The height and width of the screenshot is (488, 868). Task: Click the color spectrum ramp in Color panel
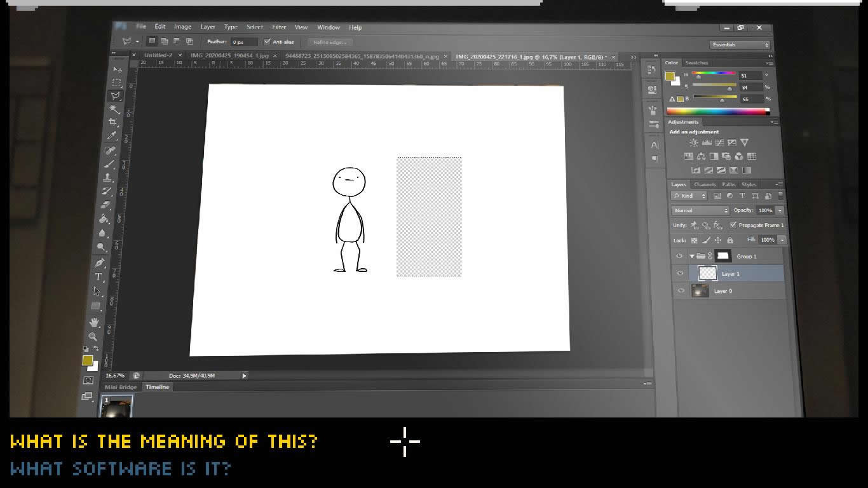pyautogui.click(x=717, y=112)
